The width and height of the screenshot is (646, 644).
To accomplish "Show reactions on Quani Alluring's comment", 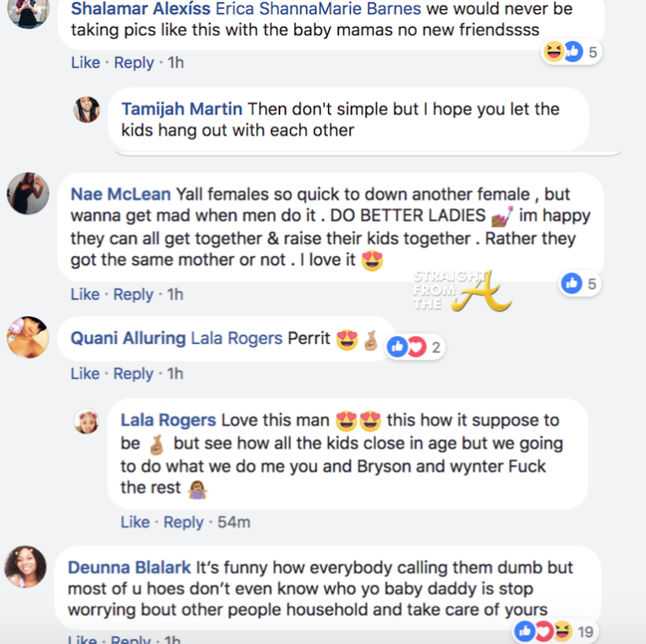I will point(414,346).
